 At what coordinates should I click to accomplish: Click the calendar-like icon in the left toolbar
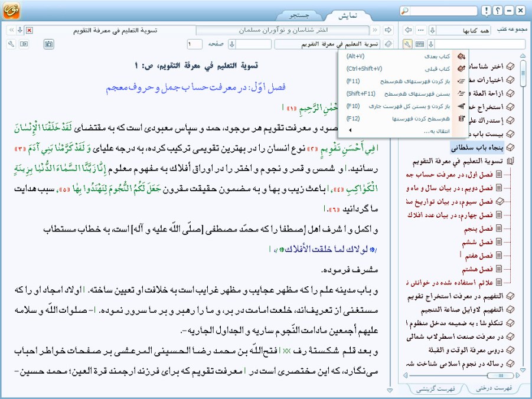49,44
